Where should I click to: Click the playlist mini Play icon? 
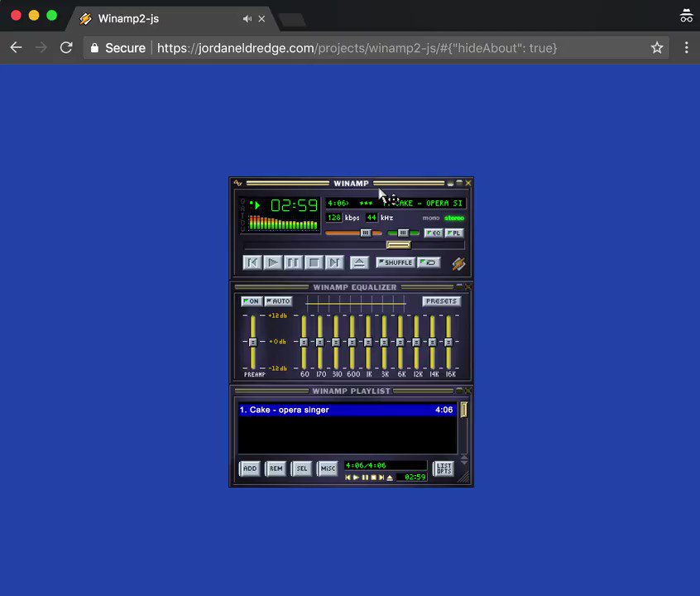coord(357,478)
